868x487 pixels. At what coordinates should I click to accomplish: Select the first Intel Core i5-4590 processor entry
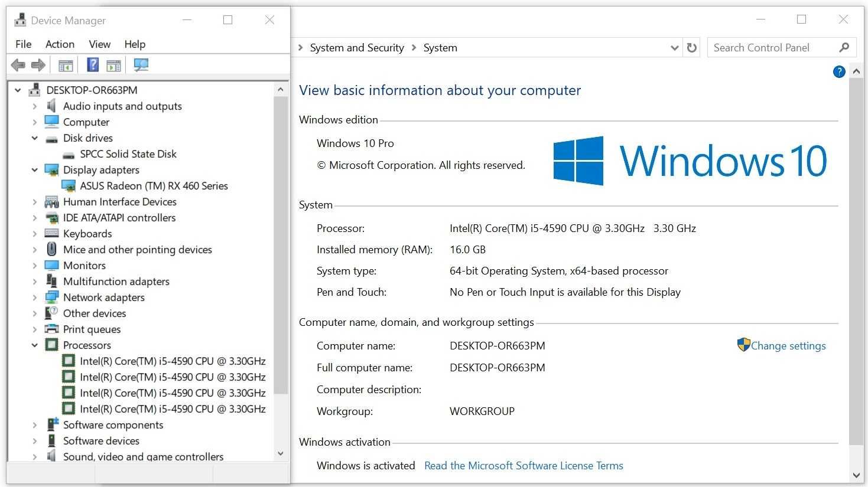click(173, 361)
